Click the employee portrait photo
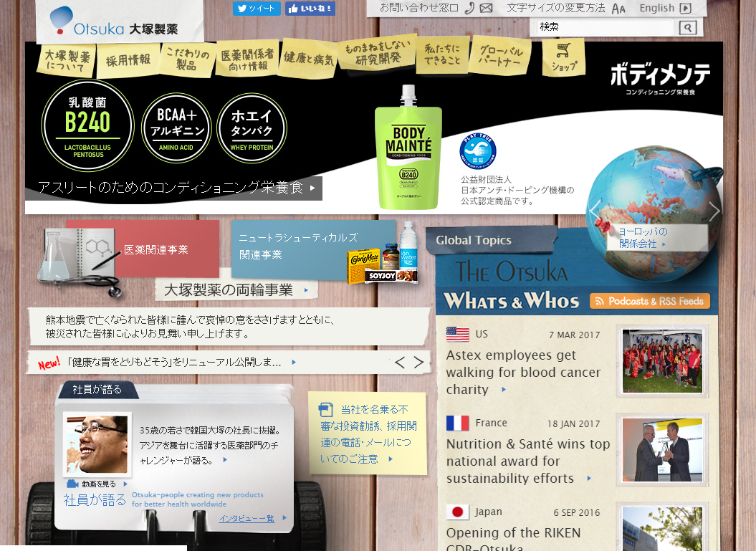 tap(97, 444)
